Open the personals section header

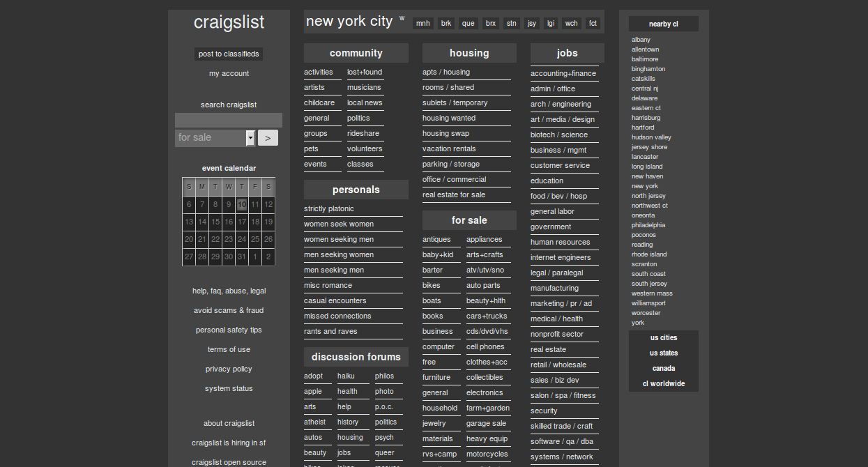click(356, 190)
